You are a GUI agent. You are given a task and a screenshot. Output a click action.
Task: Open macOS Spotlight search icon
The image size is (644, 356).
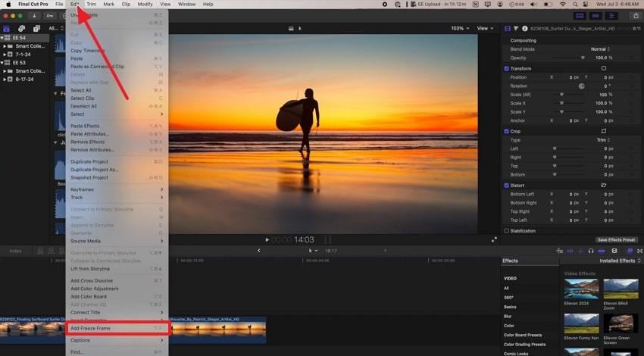point(574,4)
